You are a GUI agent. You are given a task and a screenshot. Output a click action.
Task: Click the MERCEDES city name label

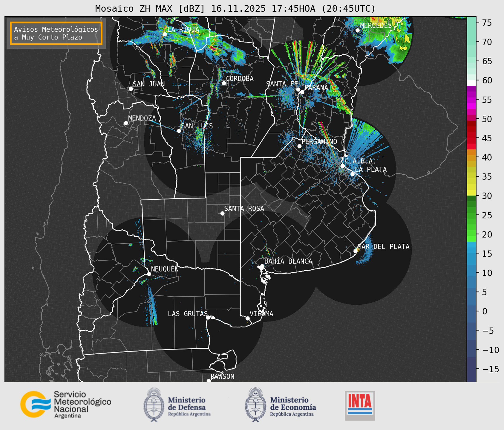click(376, 26)
